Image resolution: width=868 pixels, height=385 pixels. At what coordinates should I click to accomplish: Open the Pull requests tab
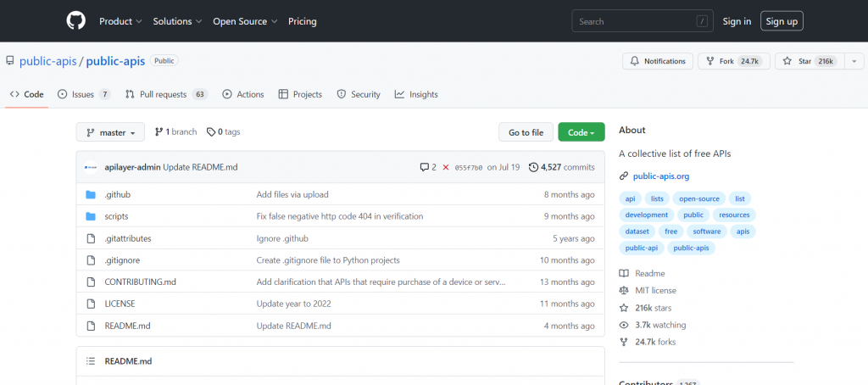tap(166, 94)
